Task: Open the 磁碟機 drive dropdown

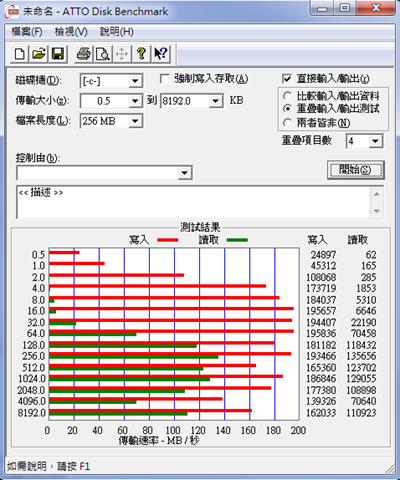Action: (x=135, y=81)
